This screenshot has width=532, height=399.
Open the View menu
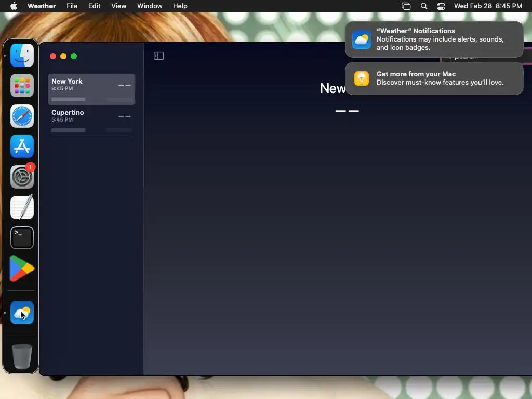119,6
